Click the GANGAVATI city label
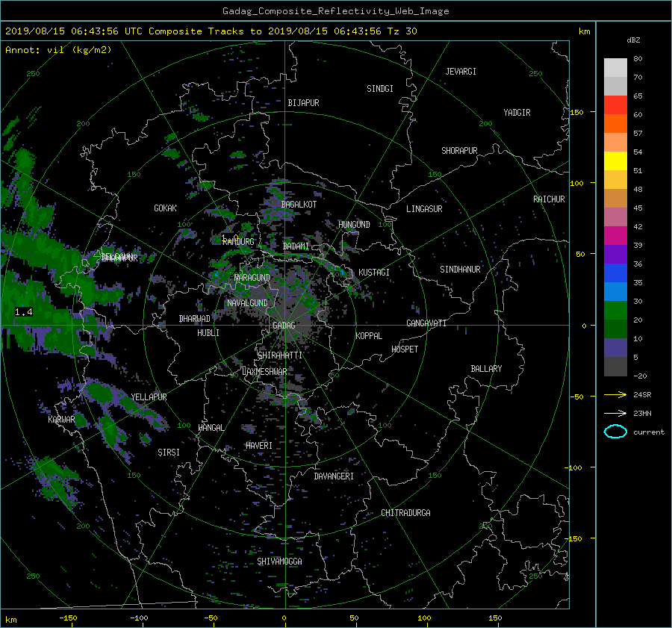This screenshot has height=628, width=672. coord(426,323)
